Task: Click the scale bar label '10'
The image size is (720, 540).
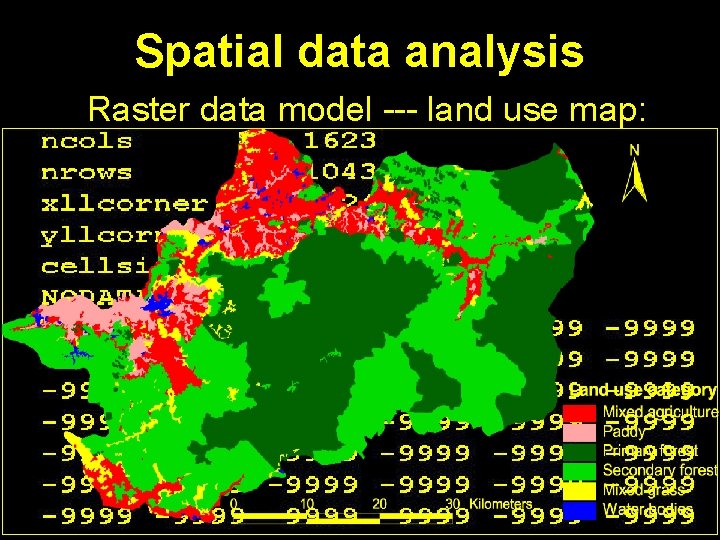Action: 306,504
